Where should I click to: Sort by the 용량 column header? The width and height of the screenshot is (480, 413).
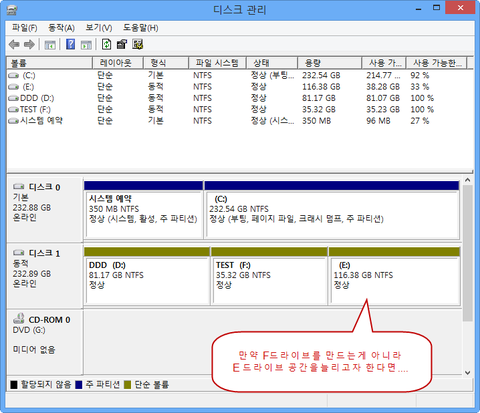[x=329, y=63]
